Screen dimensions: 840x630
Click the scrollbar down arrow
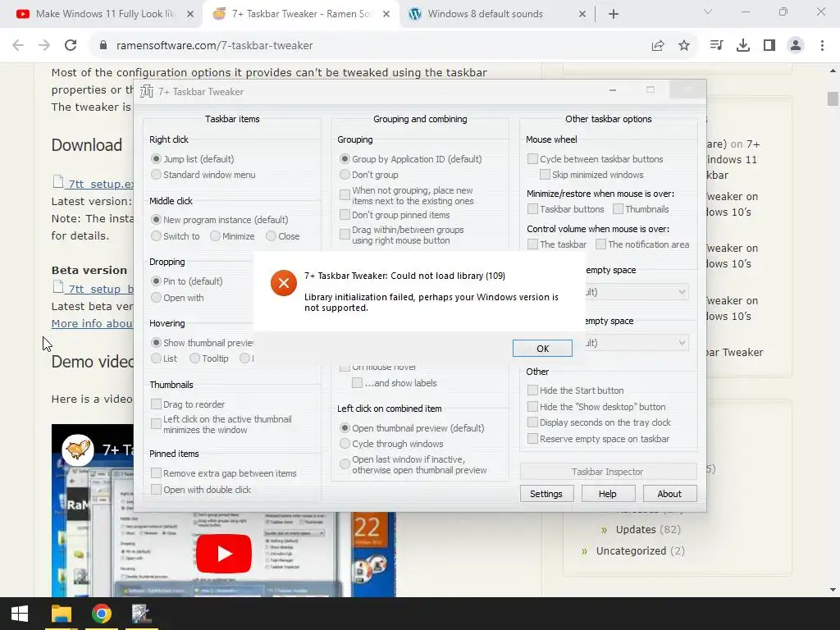pos(833,590)
